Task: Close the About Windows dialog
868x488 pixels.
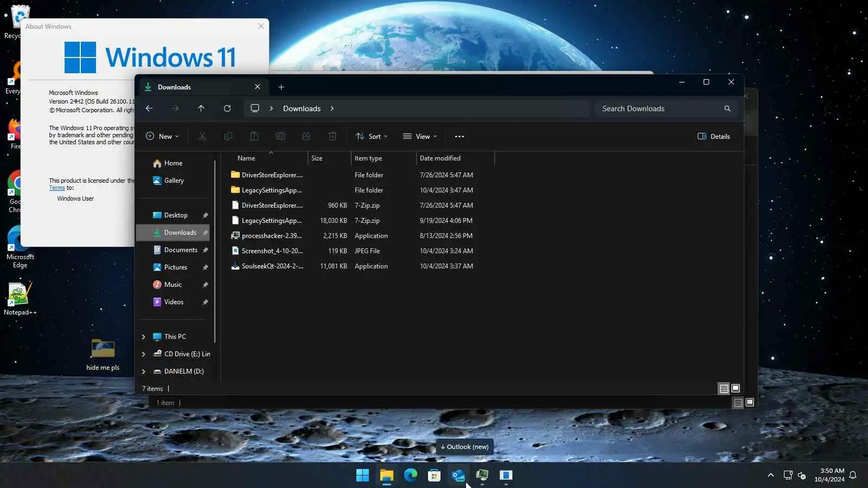Action: pyautogui.click(x=261, y=26)
